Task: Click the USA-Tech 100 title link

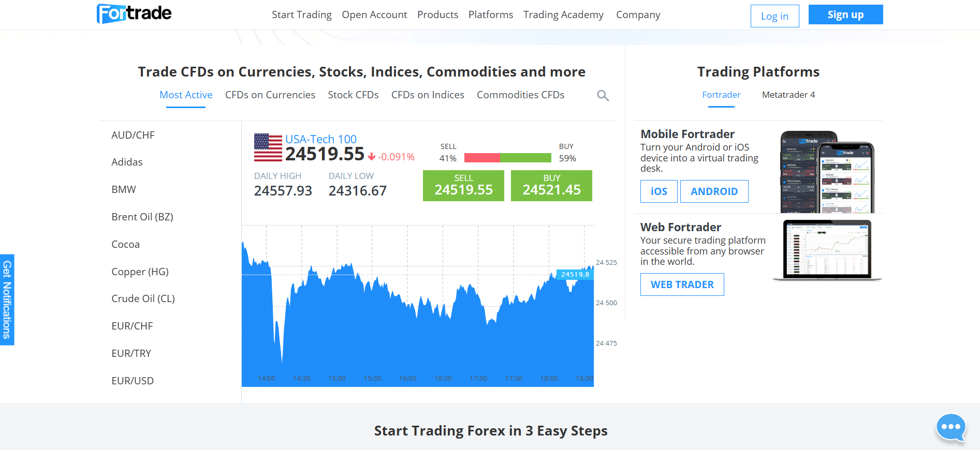Action: pyautogui.click(x=321, y=139)
